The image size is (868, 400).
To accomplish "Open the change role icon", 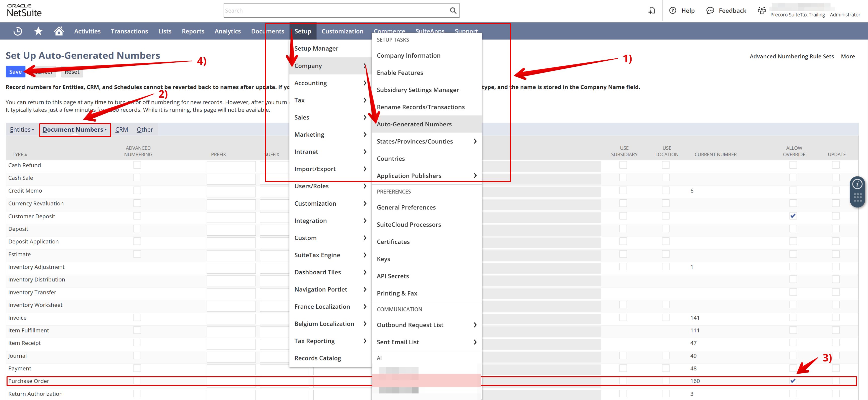I will coord(762,11).
